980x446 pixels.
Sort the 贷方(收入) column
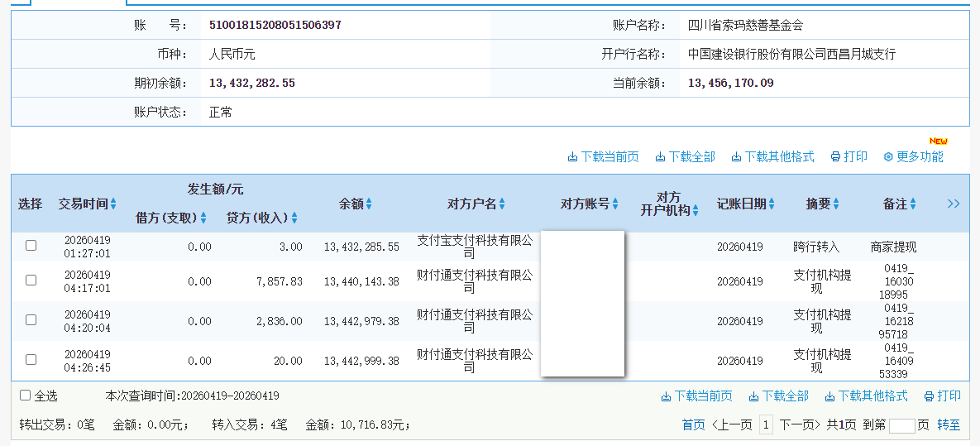coord(294,218)
